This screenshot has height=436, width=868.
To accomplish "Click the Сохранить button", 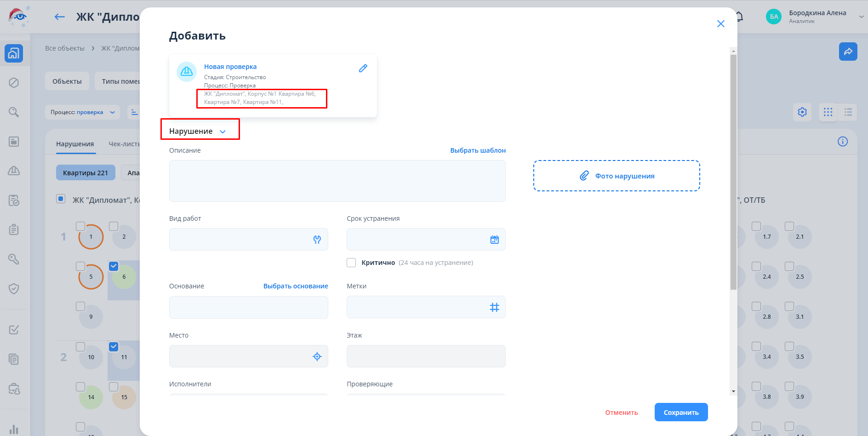I will click(680, 413).
